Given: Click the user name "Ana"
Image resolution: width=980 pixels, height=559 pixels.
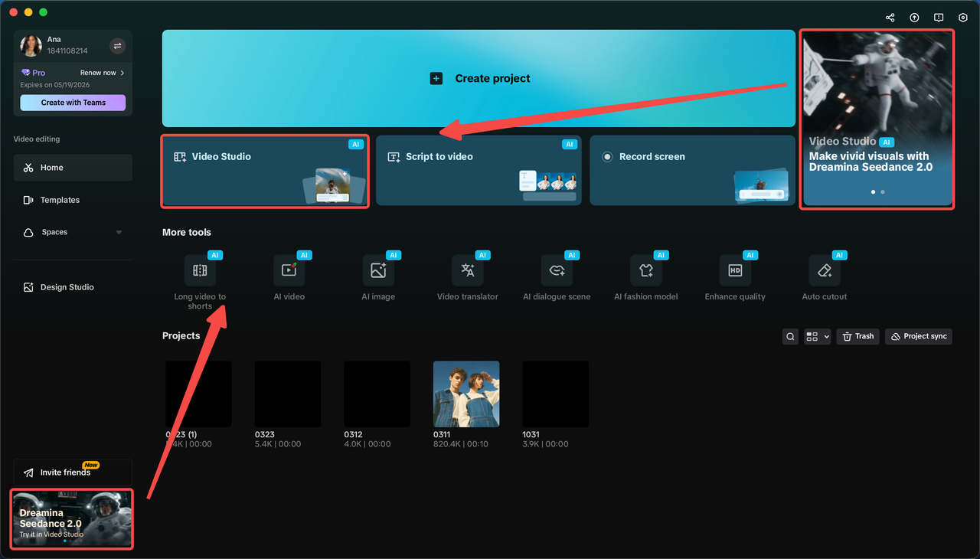Looking at the screenshot, I should (x=54, y=40).
